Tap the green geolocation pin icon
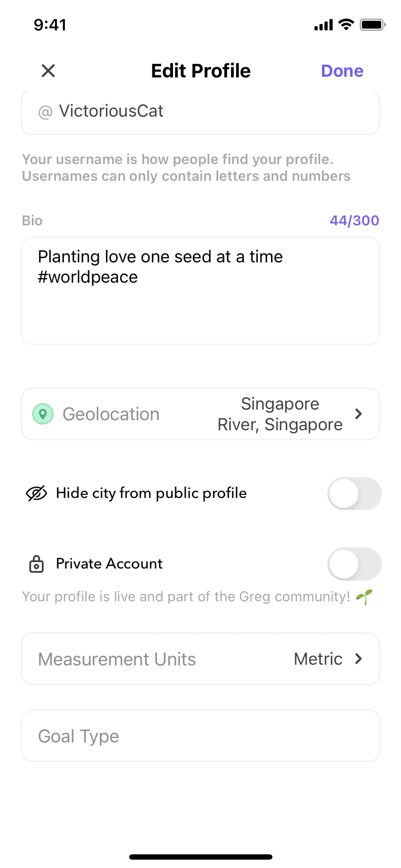Screen dimensions: 401x868 [x=43, y=414]
